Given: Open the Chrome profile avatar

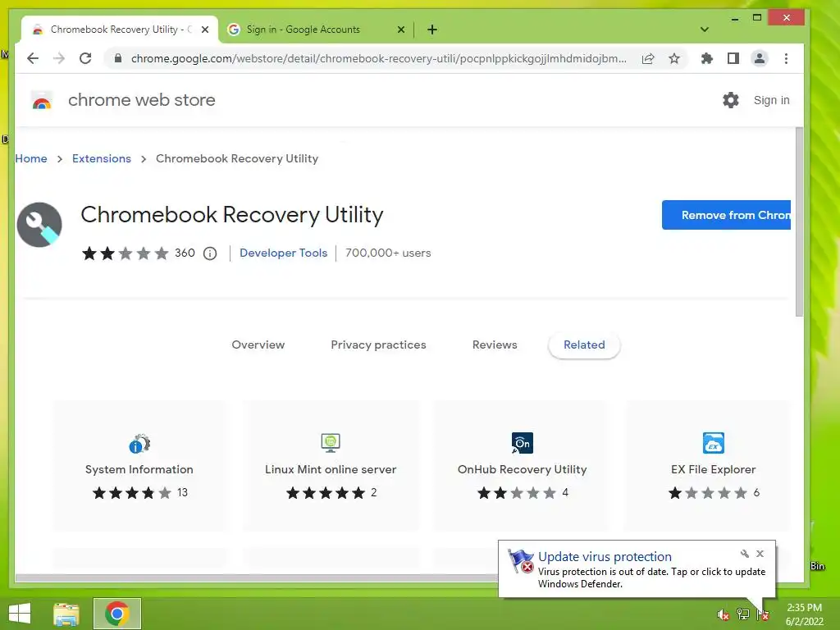Looking at the screenshot, I should (x=759, y=58).
